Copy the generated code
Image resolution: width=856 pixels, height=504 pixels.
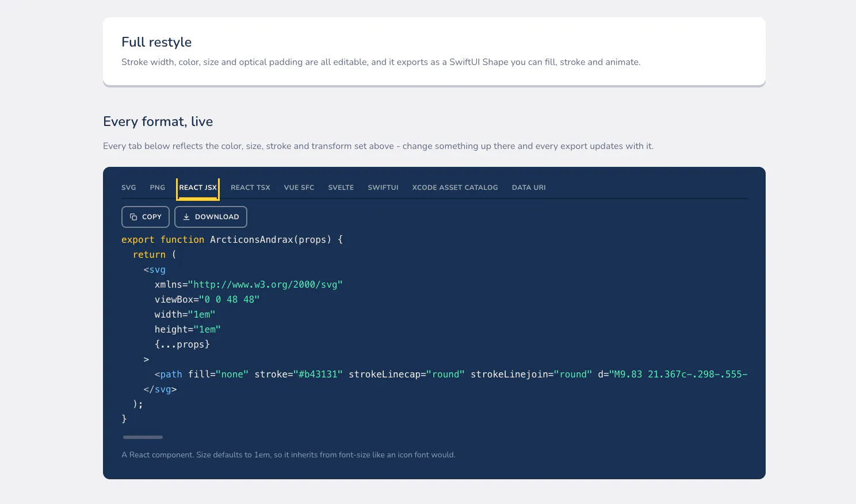(146, 217)
